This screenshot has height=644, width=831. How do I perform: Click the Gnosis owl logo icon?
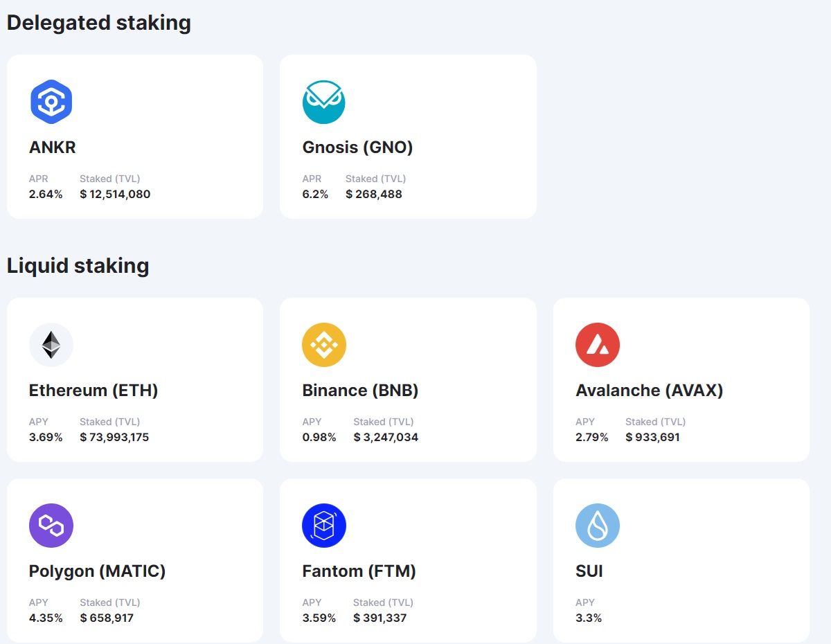tap(323, 102)
